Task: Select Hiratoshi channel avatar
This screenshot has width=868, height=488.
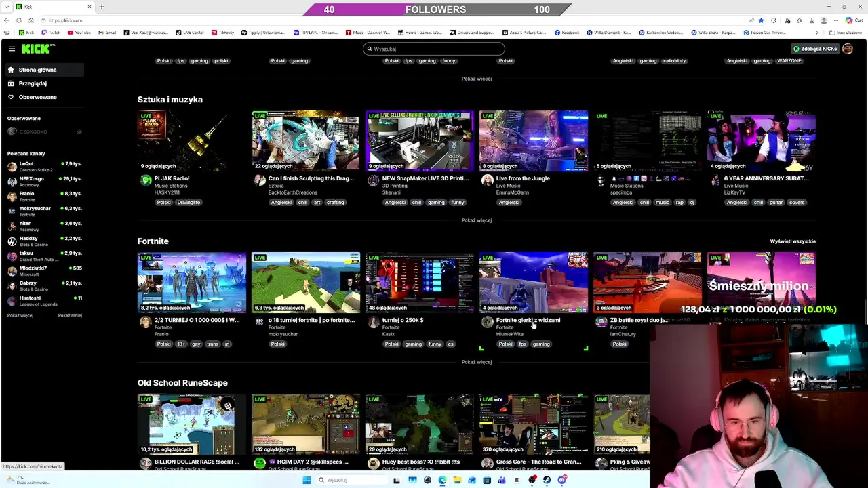Action: [12, 301]
